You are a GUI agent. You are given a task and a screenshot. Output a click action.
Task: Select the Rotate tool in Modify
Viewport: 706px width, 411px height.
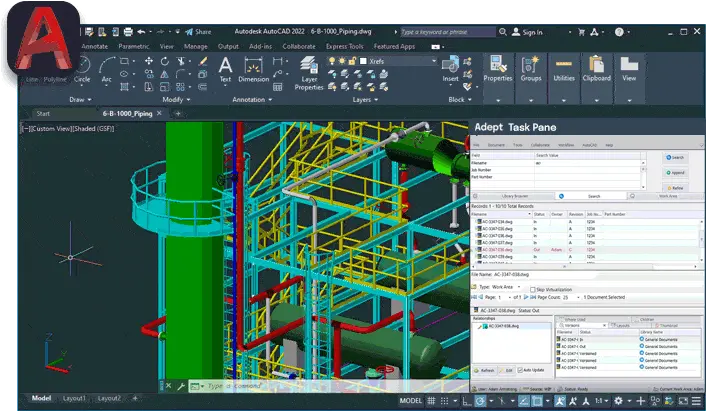pos(165,61)
